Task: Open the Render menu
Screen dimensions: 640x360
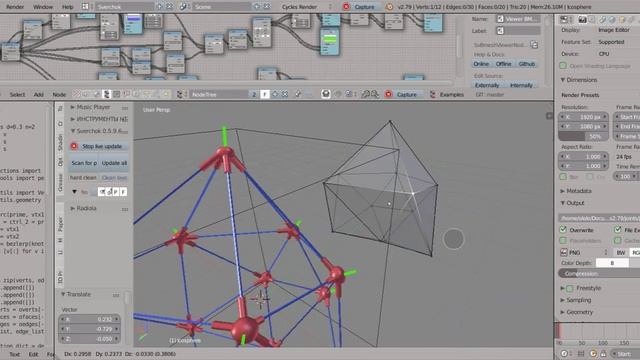Action: pos(15,7)
